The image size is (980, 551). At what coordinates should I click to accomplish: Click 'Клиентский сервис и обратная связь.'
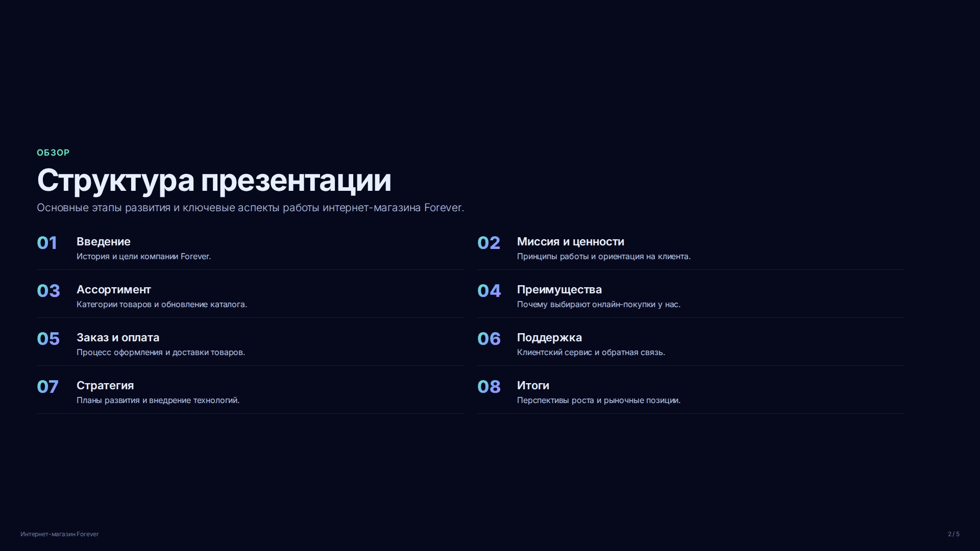point(591,353)
